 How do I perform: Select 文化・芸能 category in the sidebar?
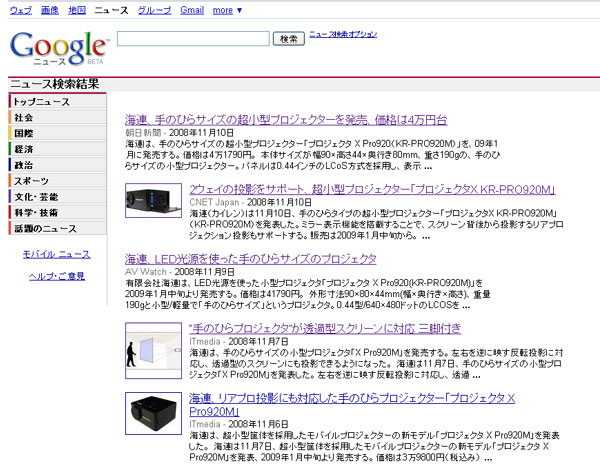pos(58,197)
